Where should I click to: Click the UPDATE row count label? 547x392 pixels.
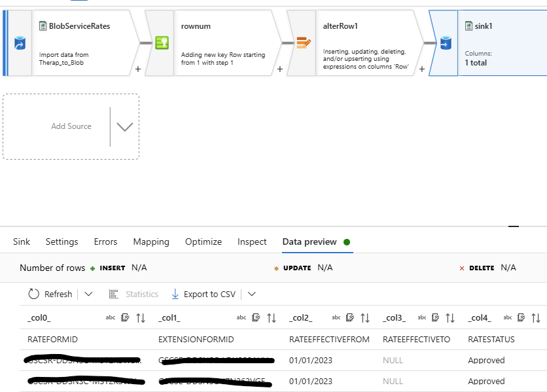point(297,268)
